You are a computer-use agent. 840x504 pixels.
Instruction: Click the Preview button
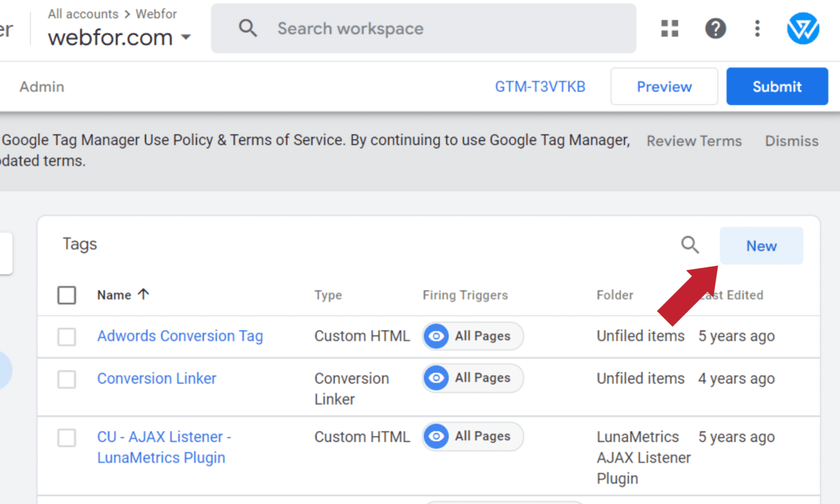coord(664,86)
